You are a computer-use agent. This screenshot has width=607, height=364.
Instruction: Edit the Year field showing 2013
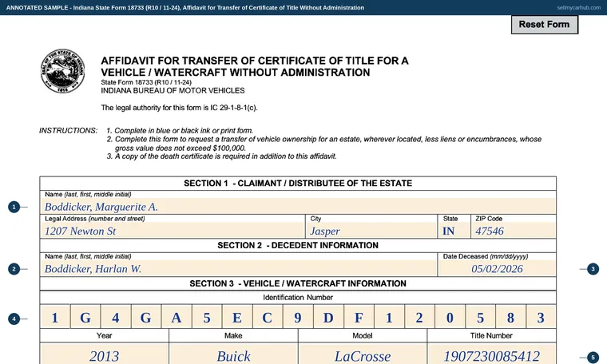(x=104, y=354)
